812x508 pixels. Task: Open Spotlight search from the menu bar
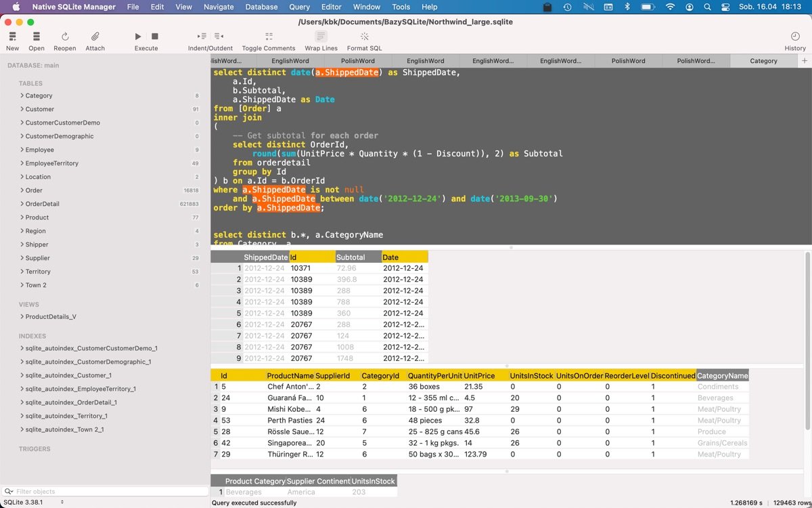click(x=707, y=7)
